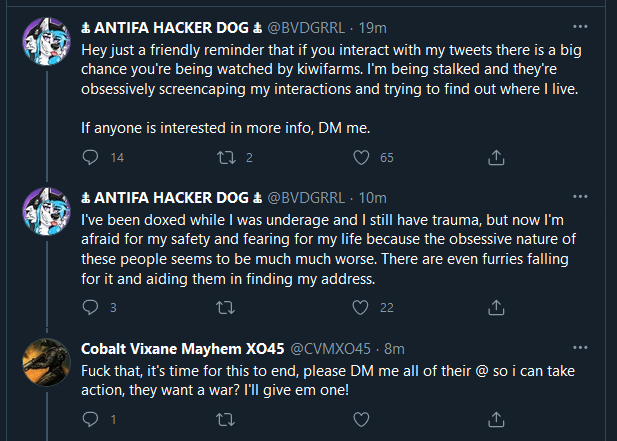617x441 pixels.
Task: Open more options on the 8m reply
Action: 580,347
